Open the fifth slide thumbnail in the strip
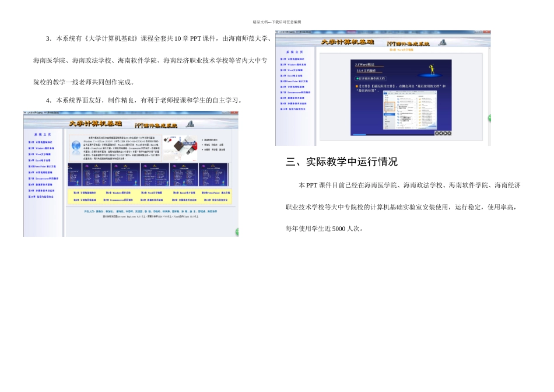 click(184, 174)
